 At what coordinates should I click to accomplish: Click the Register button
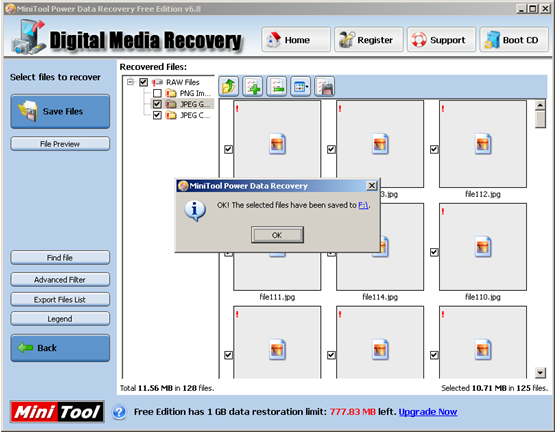click(x=368, y=40)
